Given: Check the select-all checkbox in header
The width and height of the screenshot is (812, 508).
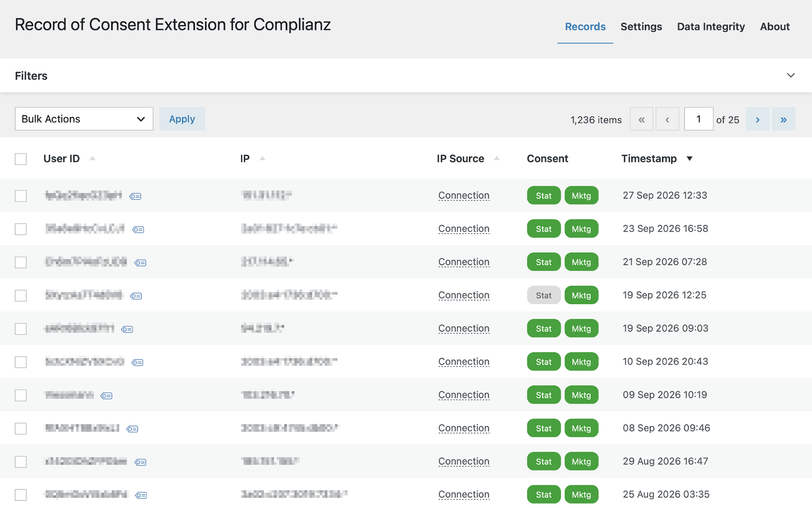Looking at the screenshot, I should 21,159.
